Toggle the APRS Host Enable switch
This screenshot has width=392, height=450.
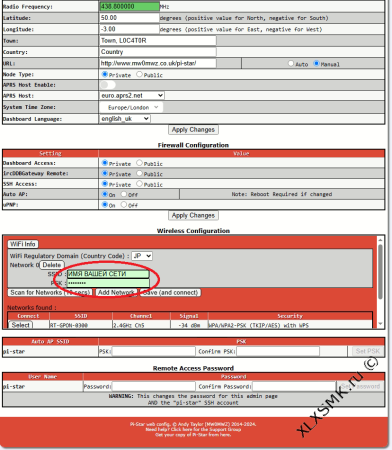(108, 85)
